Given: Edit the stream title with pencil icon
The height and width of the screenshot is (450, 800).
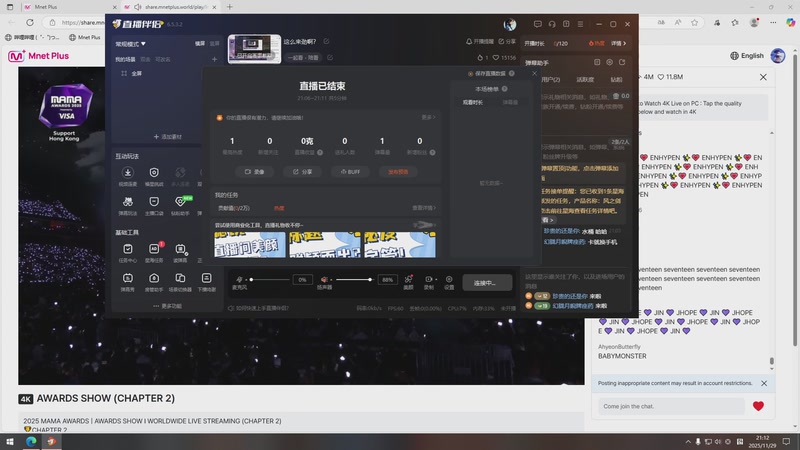Looking at the screenshot, I should [x=327, y=41].
